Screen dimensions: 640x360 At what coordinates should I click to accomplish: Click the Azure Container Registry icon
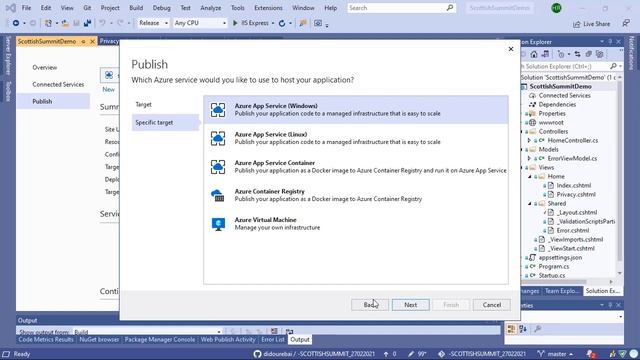[218, 195]
